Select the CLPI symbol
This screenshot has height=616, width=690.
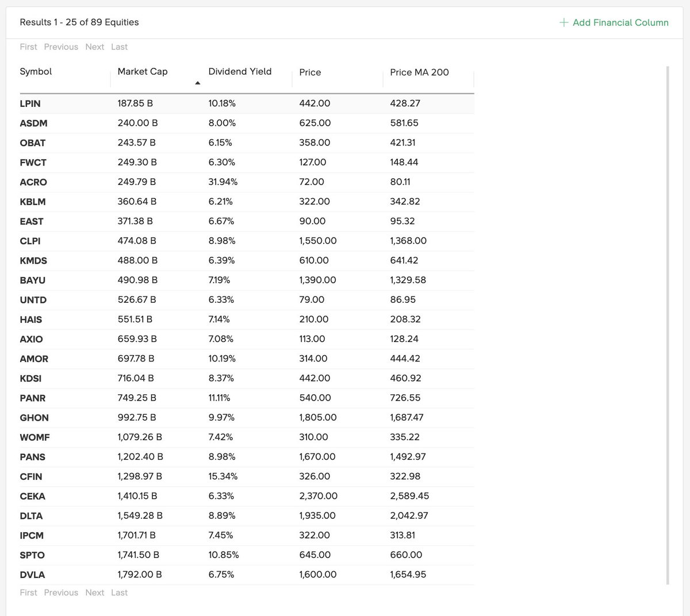coord(30,241)
